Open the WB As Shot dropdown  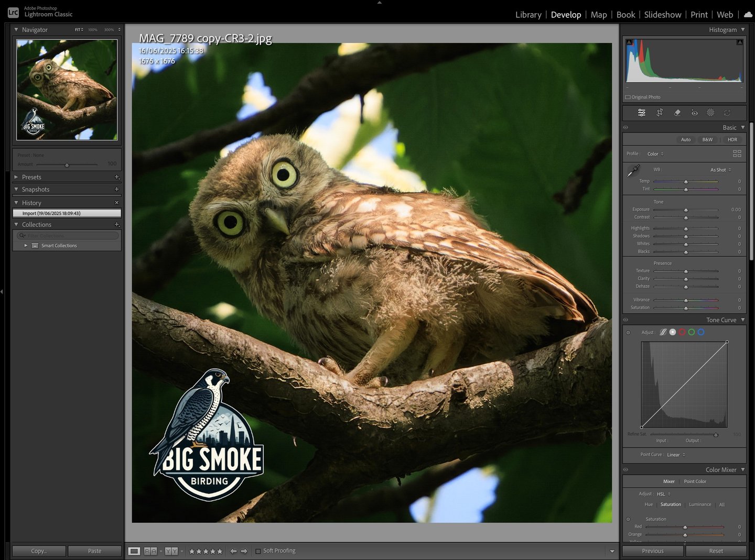pyautogui.click(x=720, y=170)
